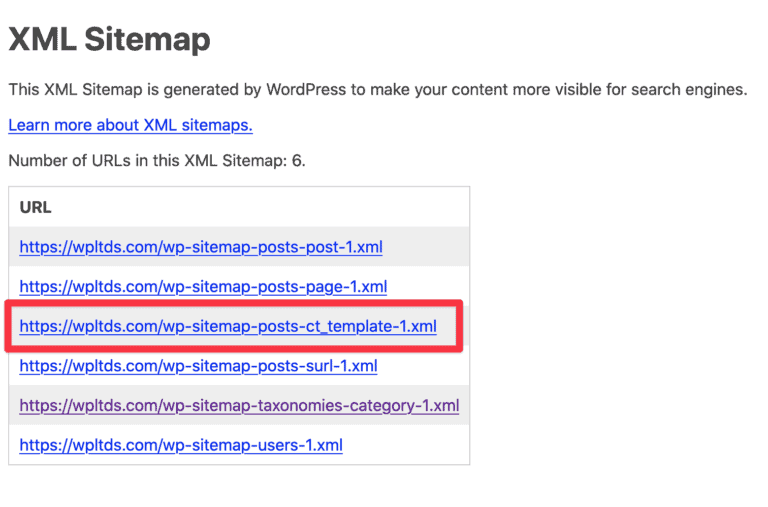Click empty cell space right of posts-post link

(425, 246)
